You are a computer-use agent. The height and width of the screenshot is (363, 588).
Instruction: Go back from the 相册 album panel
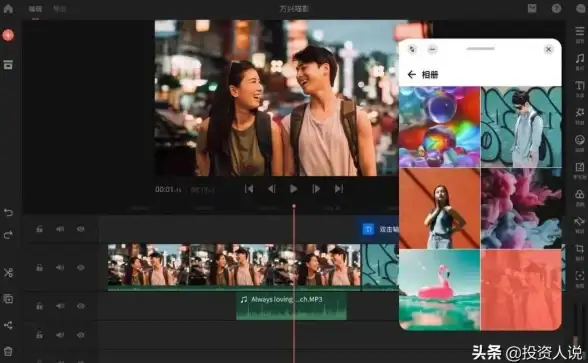click(411, 75)
